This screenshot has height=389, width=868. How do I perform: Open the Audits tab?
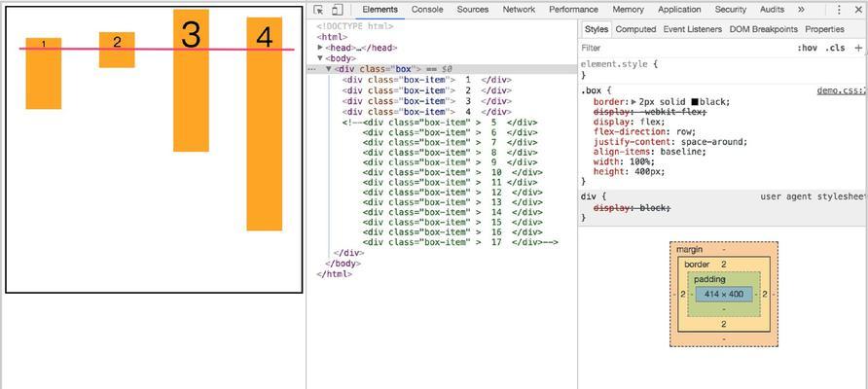tap(772, 10)
